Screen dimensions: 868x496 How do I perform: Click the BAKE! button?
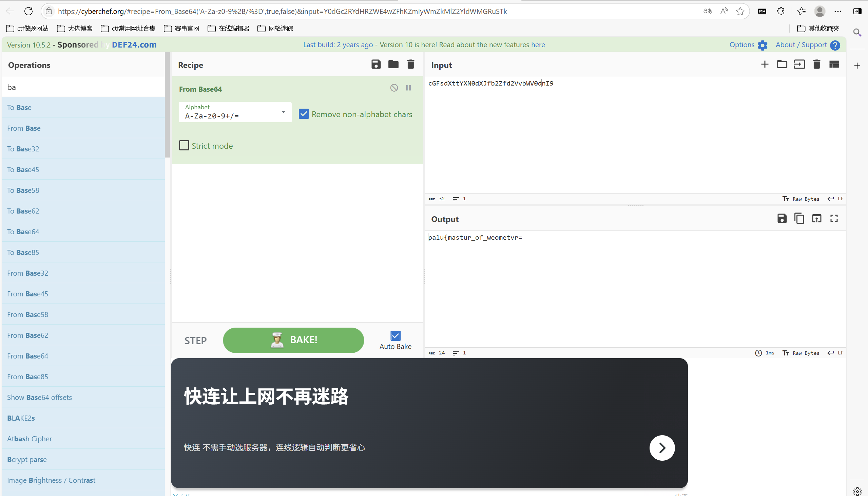[293, 340]
